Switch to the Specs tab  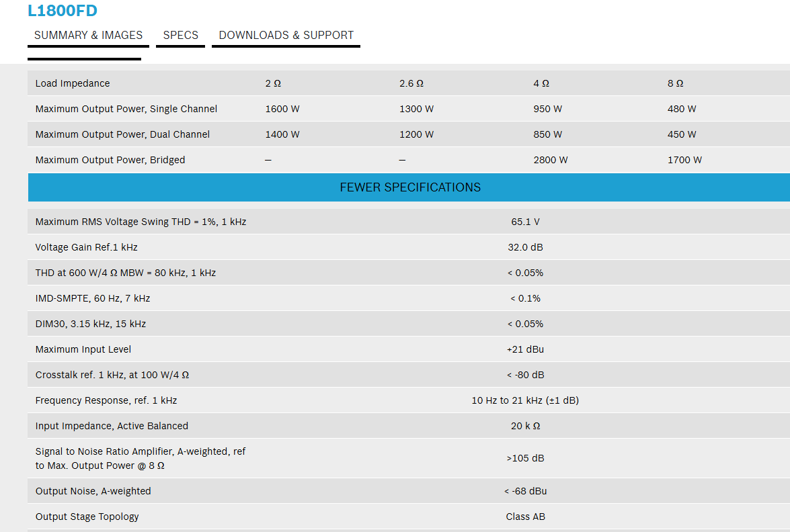click(x=180, y=35)
